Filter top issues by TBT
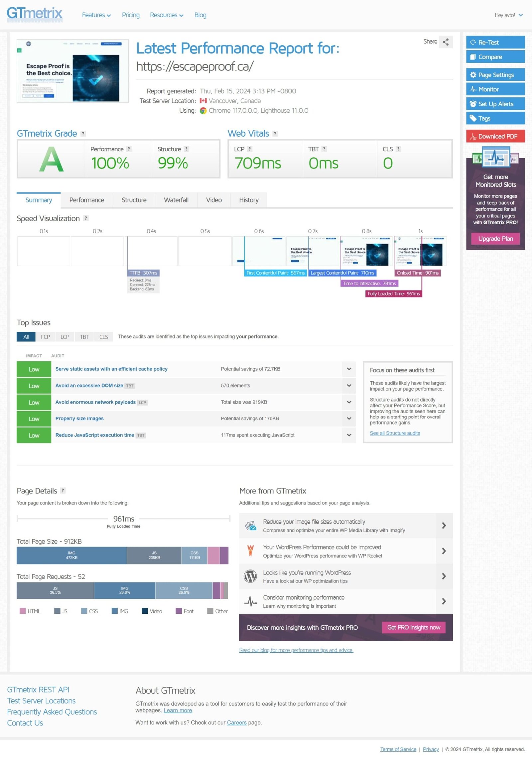Screen dimensions: 532x760 (84, 337)
